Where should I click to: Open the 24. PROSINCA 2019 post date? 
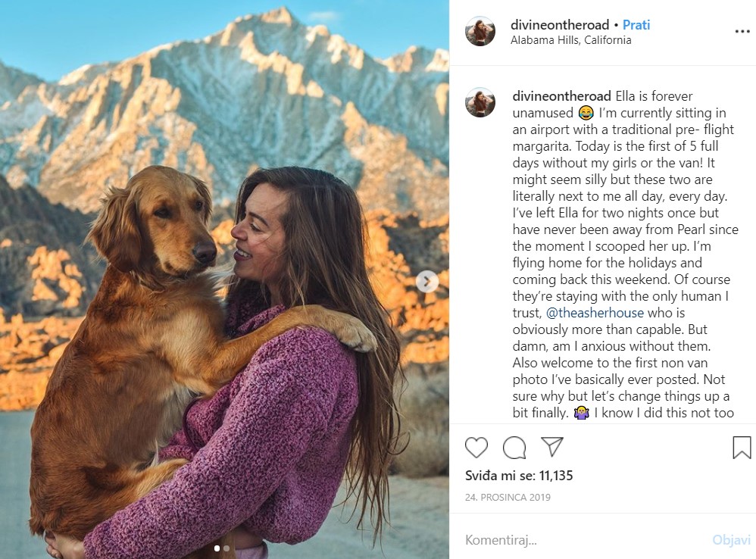click(x=508, y=498)
